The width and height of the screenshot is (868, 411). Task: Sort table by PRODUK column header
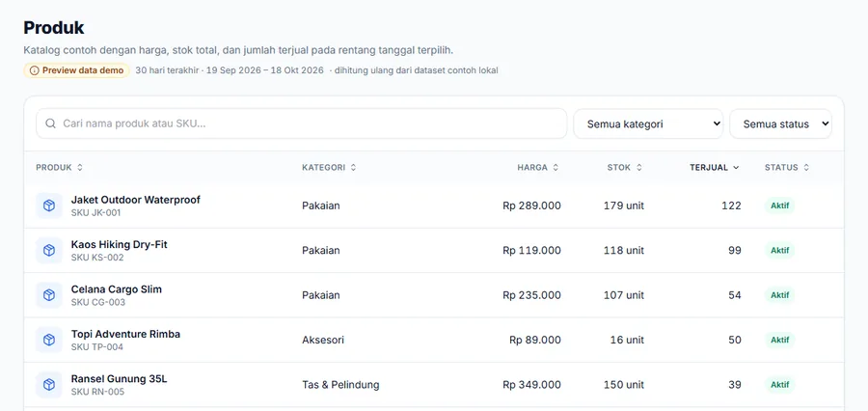[59, 167]
